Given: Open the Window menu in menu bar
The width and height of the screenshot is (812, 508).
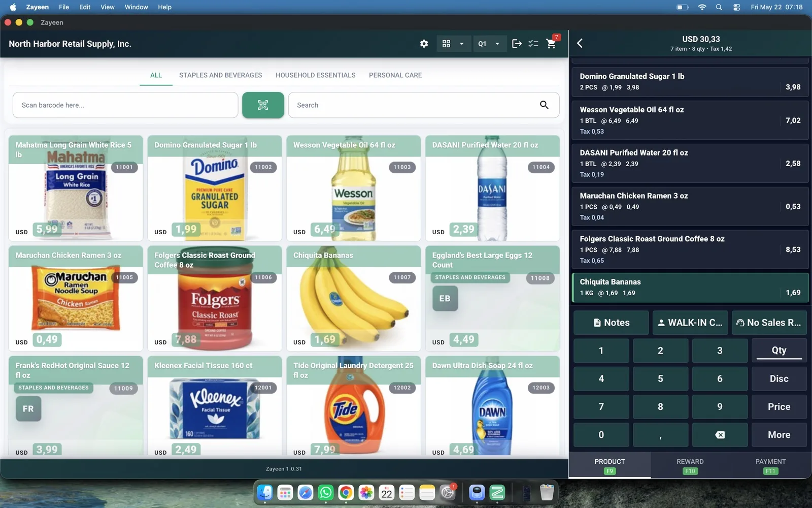Looking at the screenshot, I should tap(136, 7).
